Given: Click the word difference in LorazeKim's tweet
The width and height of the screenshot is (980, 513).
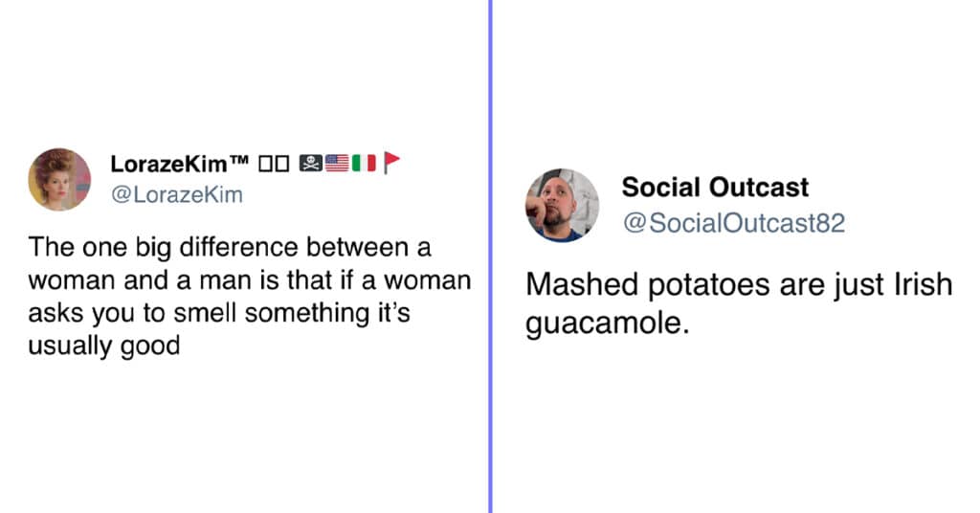Looking at the screenshot, I should pyautogui.click(x=238, y=248).
